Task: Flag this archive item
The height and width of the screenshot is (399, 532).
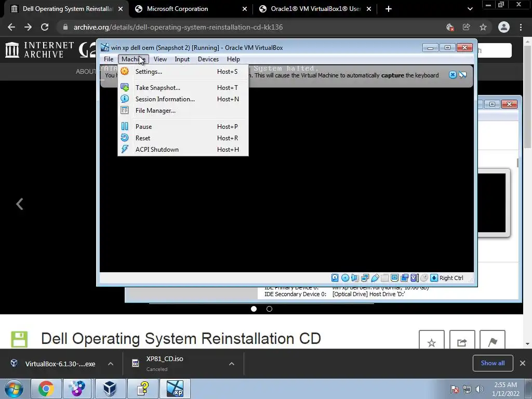Action: (x=493, y=340)
